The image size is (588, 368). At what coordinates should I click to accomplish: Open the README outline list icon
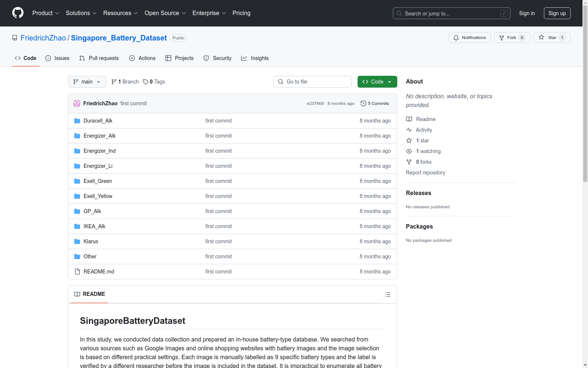click(x=388, y=294)
